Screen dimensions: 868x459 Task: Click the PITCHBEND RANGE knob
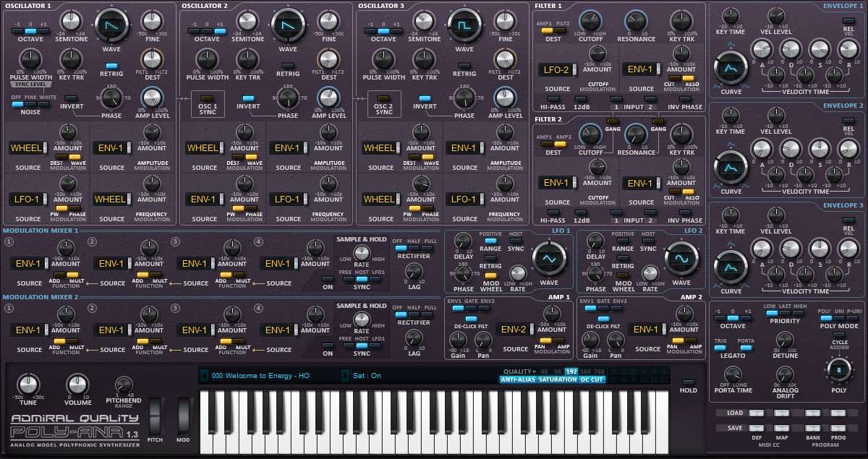(124, 386)
